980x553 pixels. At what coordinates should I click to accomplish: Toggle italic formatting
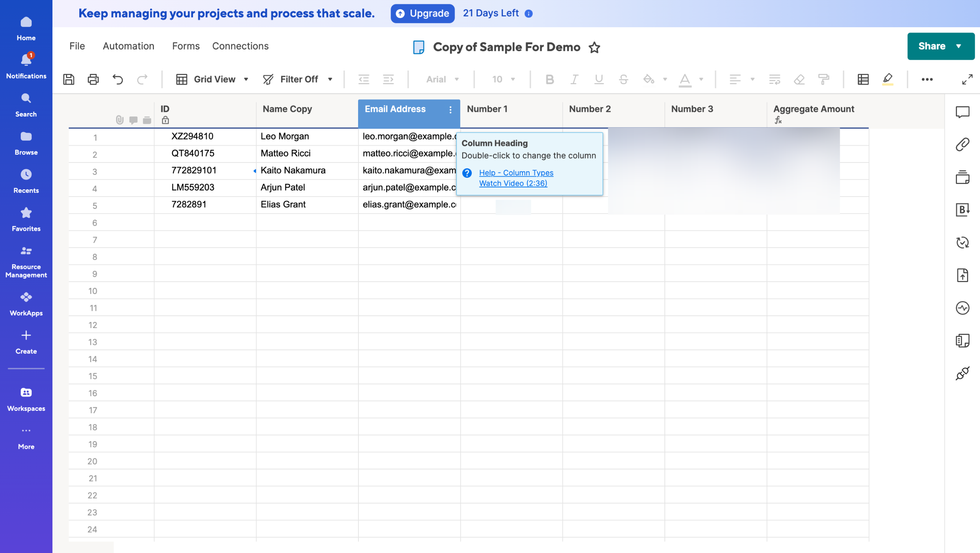pos(574,79)
